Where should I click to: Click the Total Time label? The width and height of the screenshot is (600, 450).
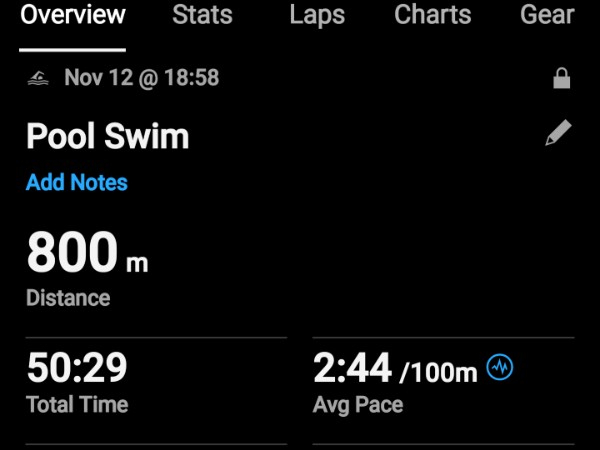pyautogui.click(x=77, y=405)
